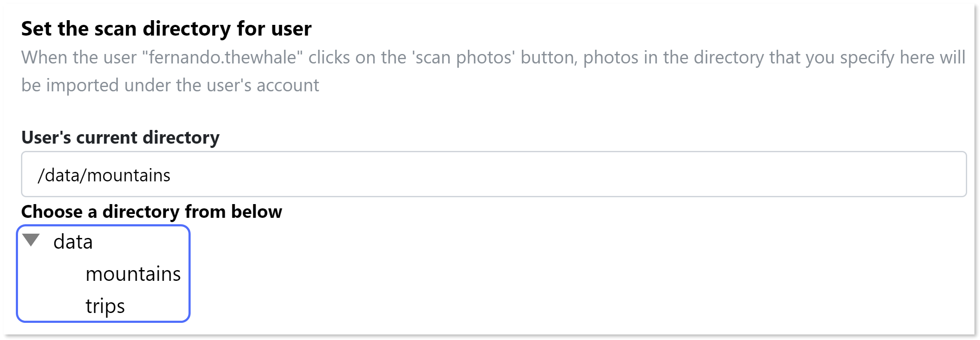The image size is (980, 340).
Task: Click 'Choose a directory from below' label
Action: point(151,212)
